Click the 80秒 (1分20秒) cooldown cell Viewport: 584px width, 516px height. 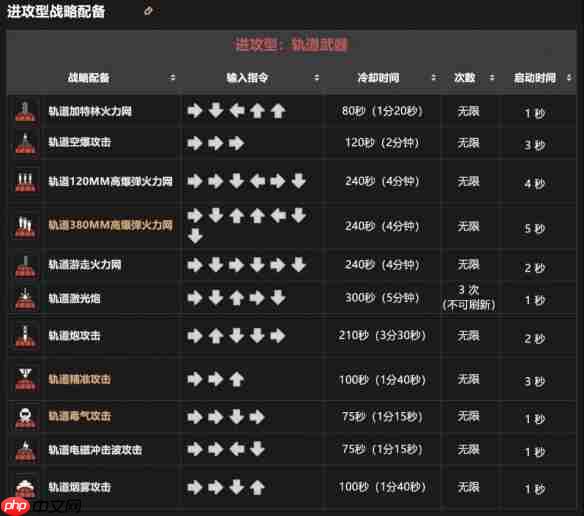coord(383,111)
